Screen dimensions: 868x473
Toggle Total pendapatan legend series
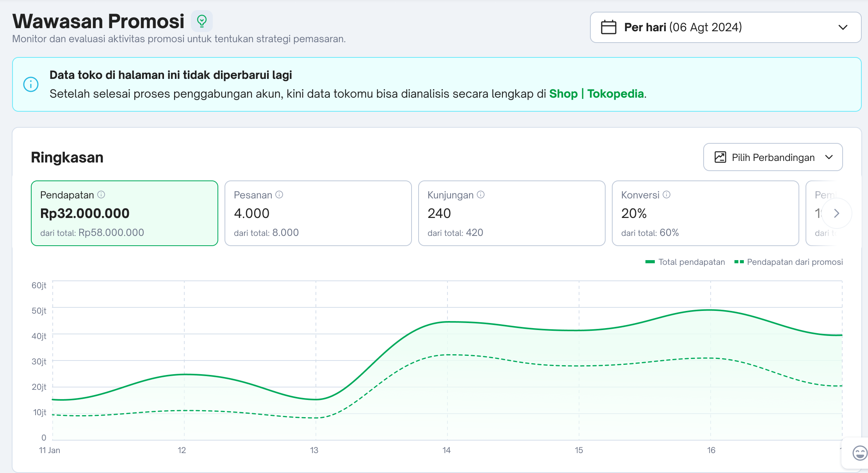[x=685, y=262]
